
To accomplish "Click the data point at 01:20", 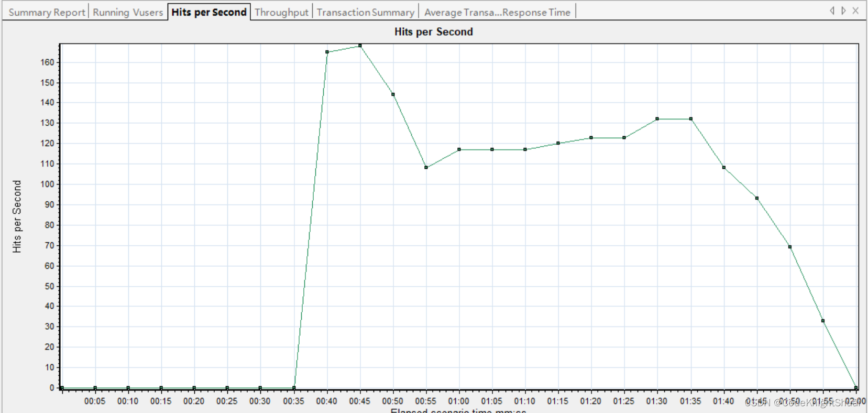I will coord(591,138).
